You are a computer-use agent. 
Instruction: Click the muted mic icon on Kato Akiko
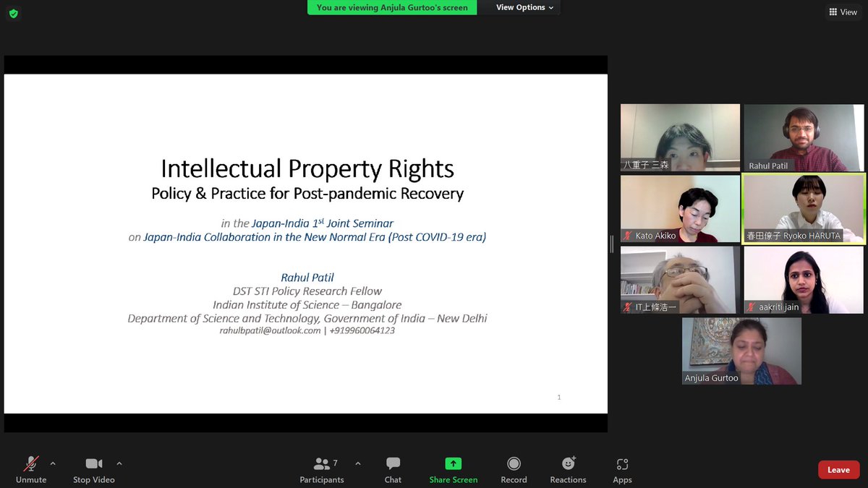tap(628, 236)
